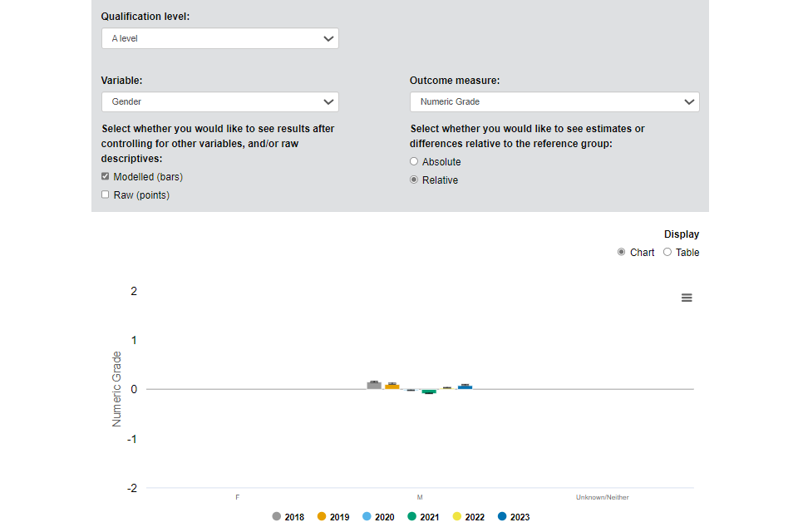Toggle the 2019 orange legend marker
Image resolution: width=798 pixels, height=532 pixels.
(332, 517)
